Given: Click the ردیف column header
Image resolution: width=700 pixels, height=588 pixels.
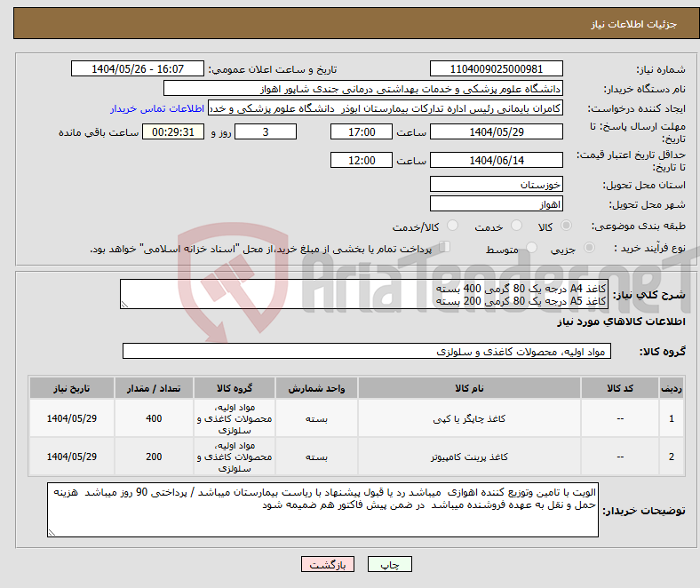Looking at the screenshot, I should [671, 388].
